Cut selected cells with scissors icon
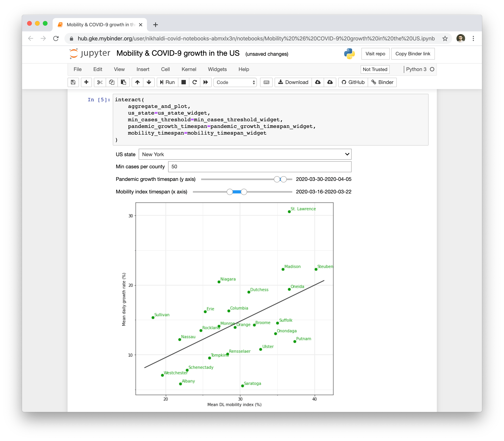504x441 pixels. click(100, 82)
